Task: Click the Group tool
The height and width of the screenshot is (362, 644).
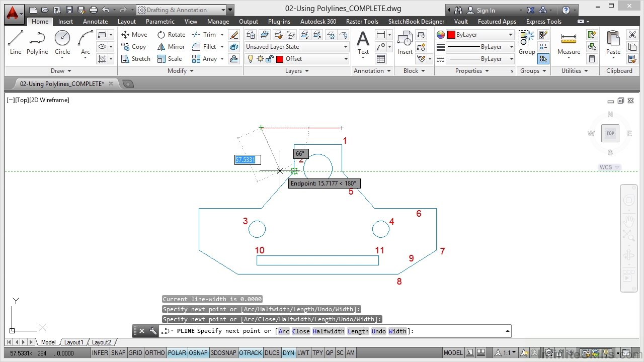Action: tap(527, 42)
